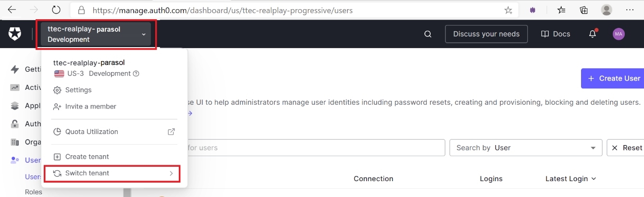Open the browser favorites list icon

tap(561, 10)
